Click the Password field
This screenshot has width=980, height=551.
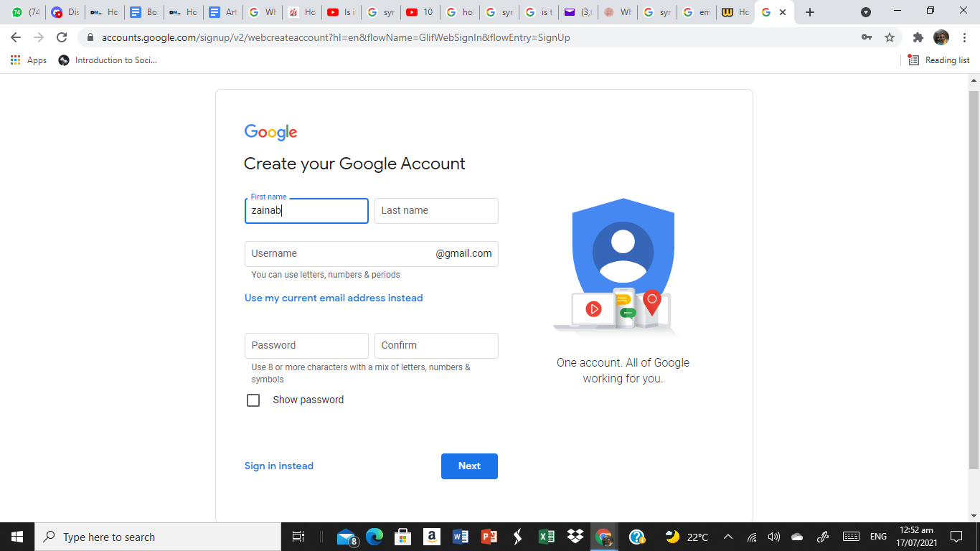tap(306, 346)
